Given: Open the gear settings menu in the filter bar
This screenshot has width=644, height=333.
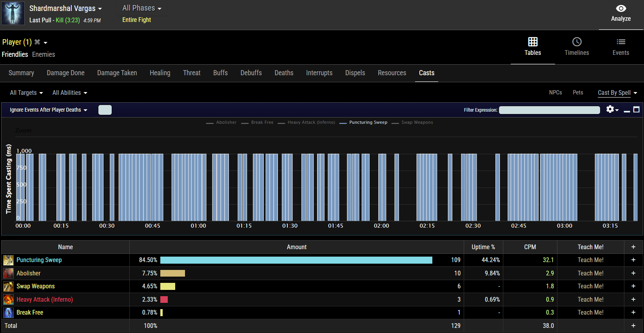Looking at the screenshot, I should pos(612,109).
